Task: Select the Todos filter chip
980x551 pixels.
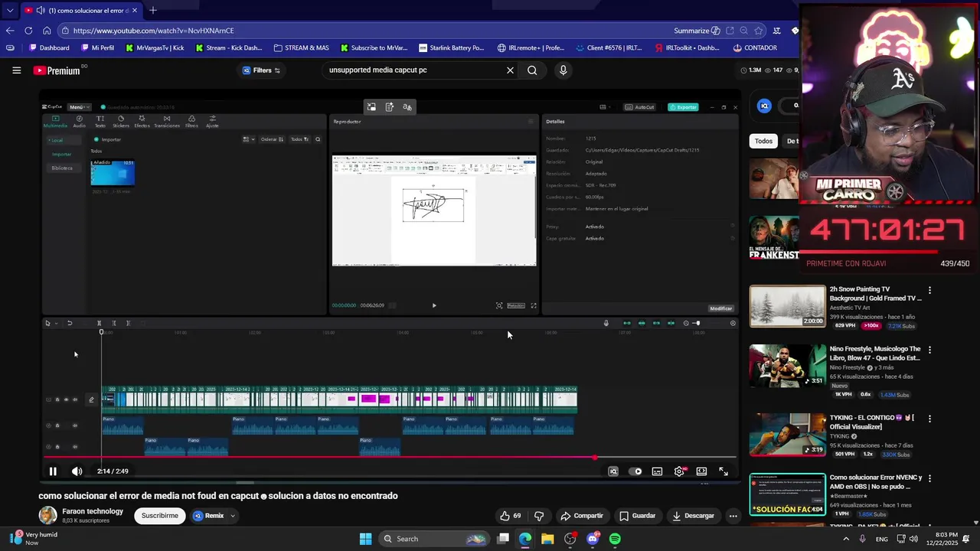Action: 763,141
